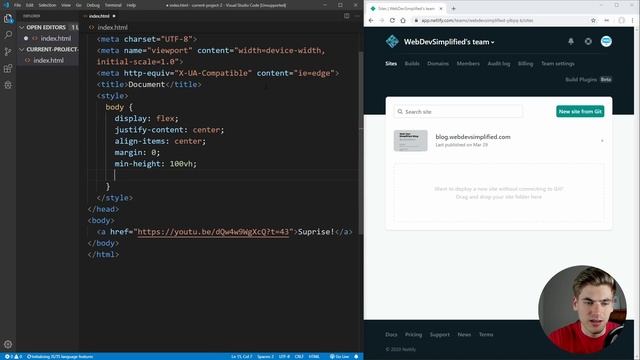Click the Search site input field
The height and width of the screenshot is (360, 640).
pos(458,111)
